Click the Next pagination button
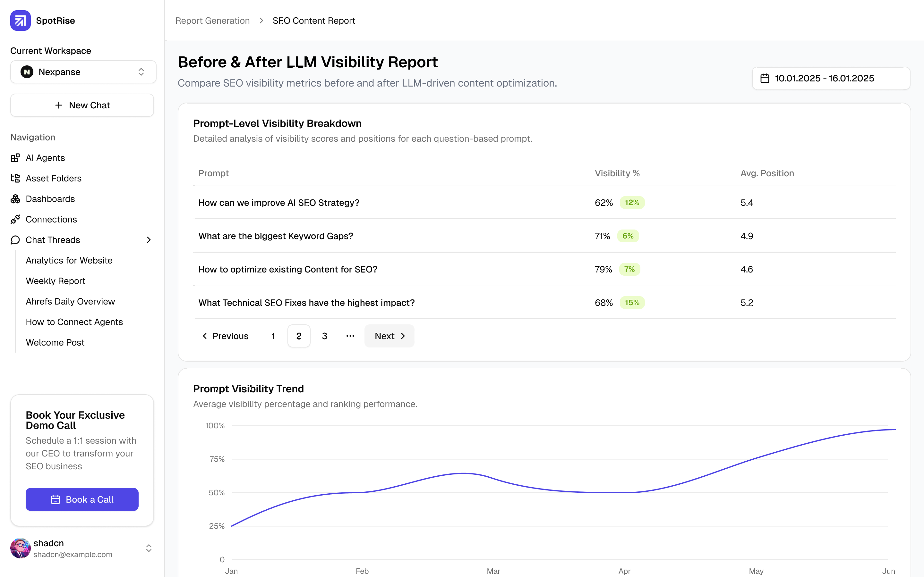This screenshot has height=577, width=924. click(389, 336)
